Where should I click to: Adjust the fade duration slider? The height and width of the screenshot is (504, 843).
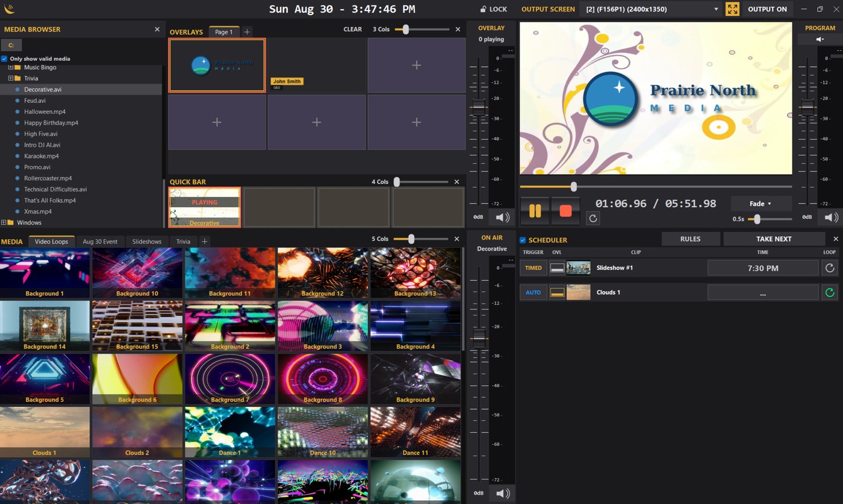(757, 219)
